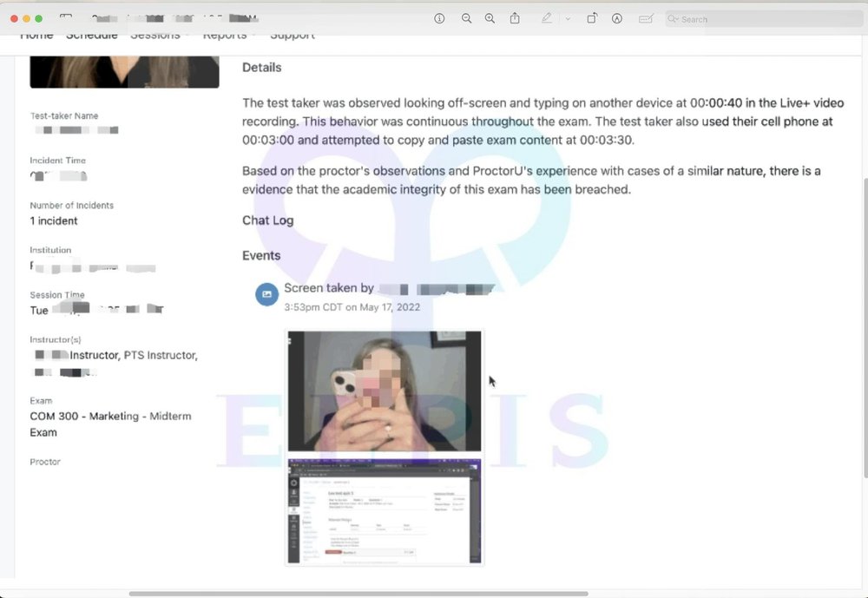
Task: Go to Home navigation item
Action: click(x=36, y=36)
